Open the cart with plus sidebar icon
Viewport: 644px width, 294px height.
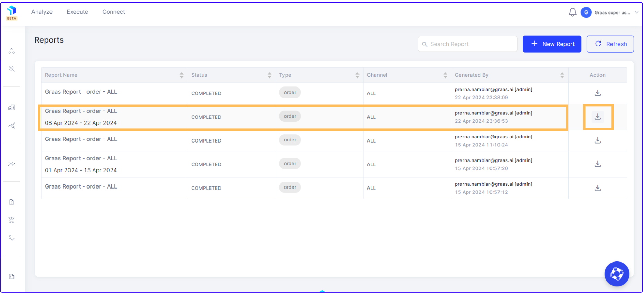(x=12, y=220)
